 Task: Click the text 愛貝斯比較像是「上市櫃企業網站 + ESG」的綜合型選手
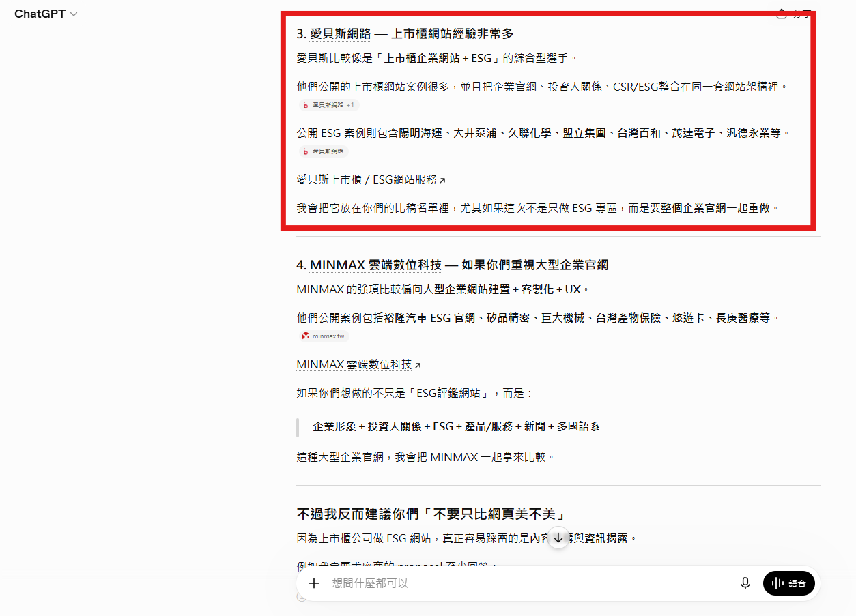(438, 59)
